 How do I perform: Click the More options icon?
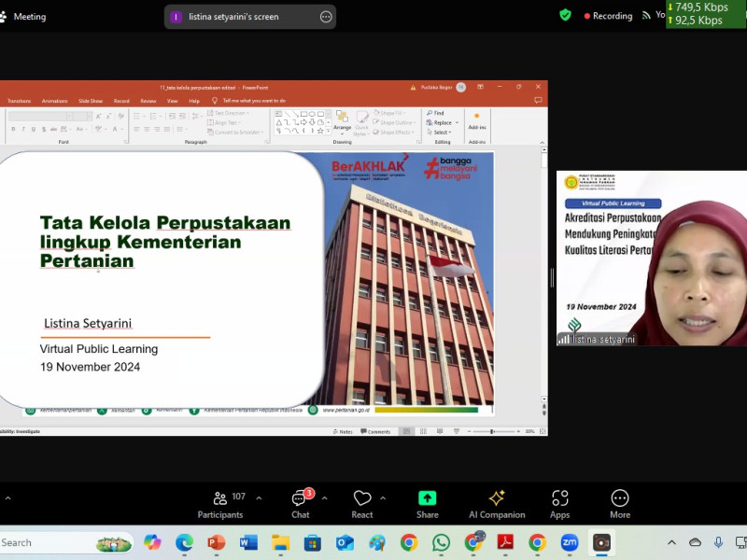pyautogui.click(x=620, y=504)
